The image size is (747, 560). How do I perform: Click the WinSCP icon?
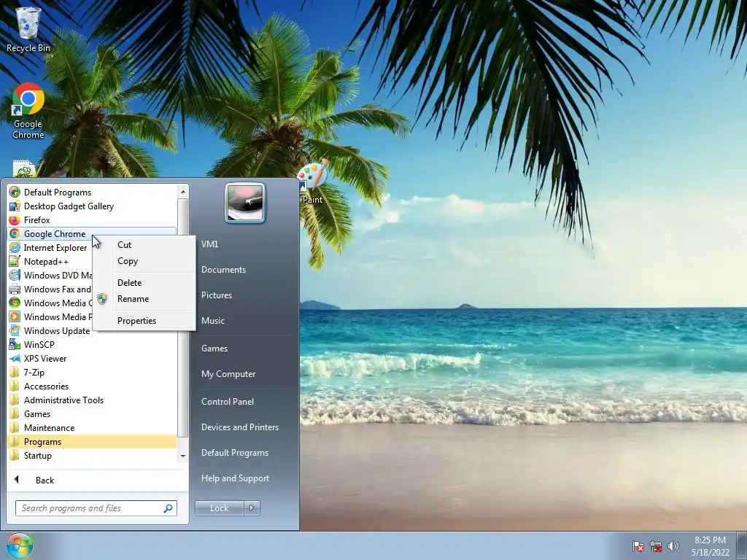(x=15, y=344)
